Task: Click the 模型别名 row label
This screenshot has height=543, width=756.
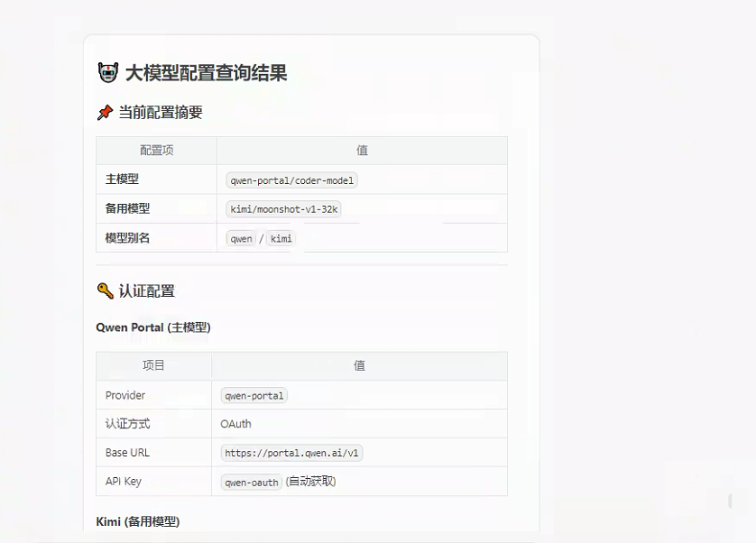Action: coord(127,238)
